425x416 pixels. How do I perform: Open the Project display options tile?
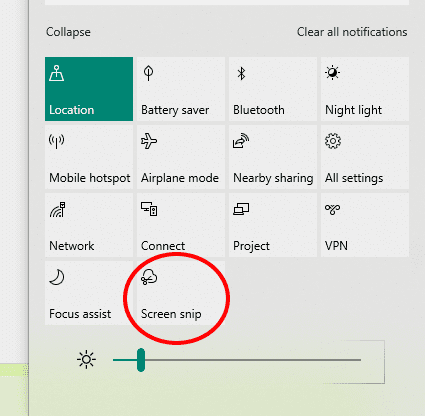(273, 225)
